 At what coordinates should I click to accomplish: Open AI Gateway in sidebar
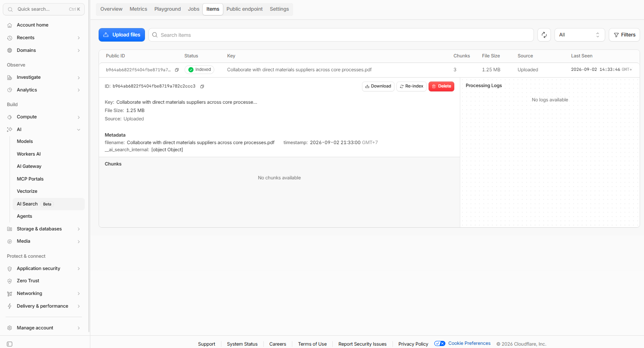tap(29, 166)
